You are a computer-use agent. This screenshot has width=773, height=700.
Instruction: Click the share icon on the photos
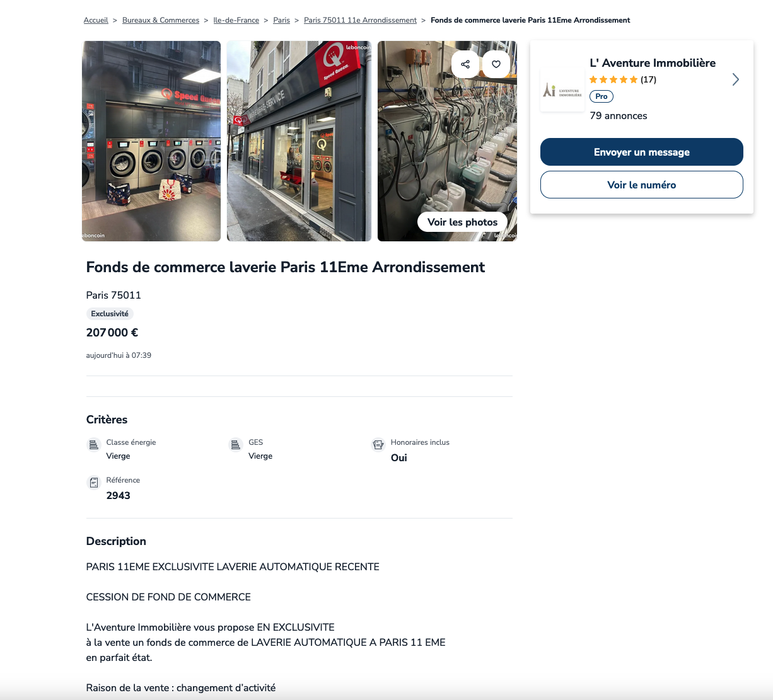465,64
